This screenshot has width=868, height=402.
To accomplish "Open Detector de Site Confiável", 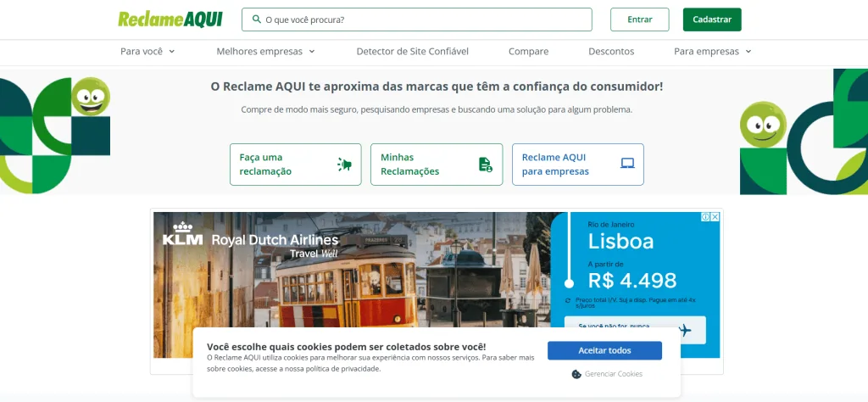I will pyautogui.click(x=413, y=52).
